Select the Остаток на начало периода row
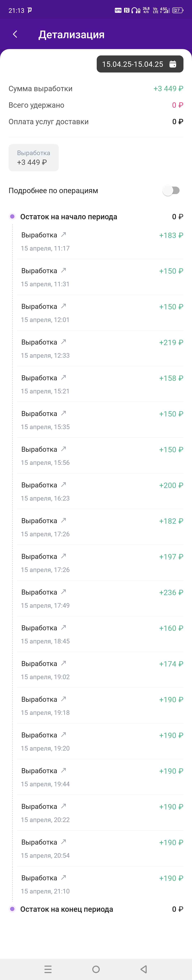Viewport: 192px width, 980px height. pyautogui.click(x=96, y=216)
